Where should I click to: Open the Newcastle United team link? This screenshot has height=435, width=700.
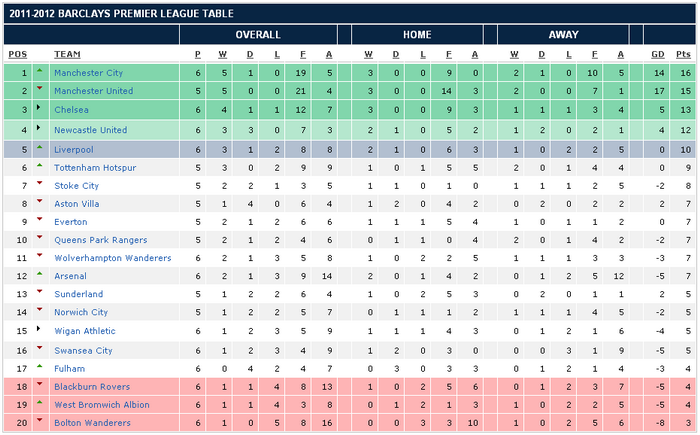click(x=90, y=129)
